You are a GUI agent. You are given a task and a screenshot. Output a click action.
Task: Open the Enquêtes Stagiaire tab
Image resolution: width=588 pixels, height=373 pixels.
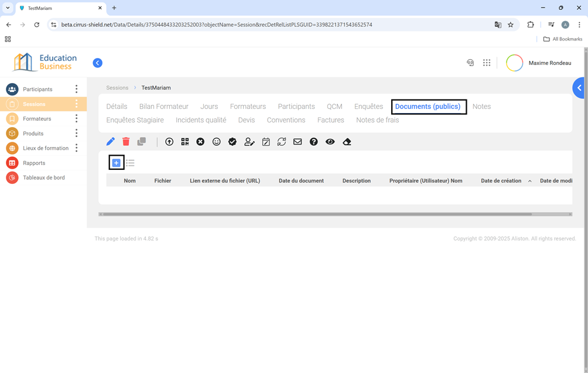[135, 120]
